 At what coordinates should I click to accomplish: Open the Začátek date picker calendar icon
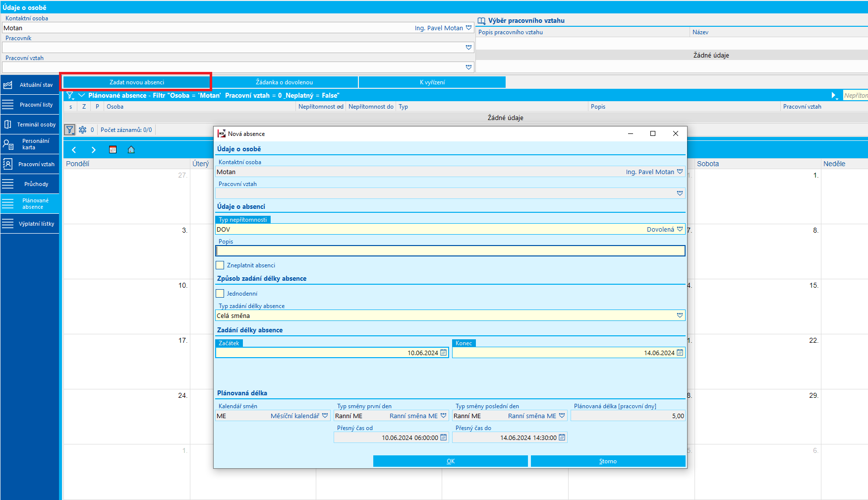point(443,353)
